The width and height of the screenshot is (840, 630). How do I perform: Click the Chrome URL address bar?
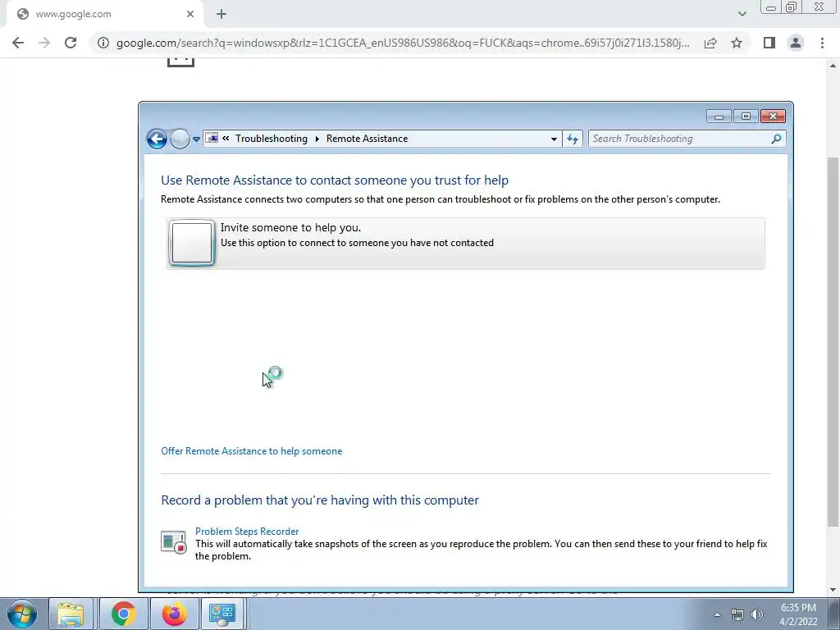(x=402, y=43)
